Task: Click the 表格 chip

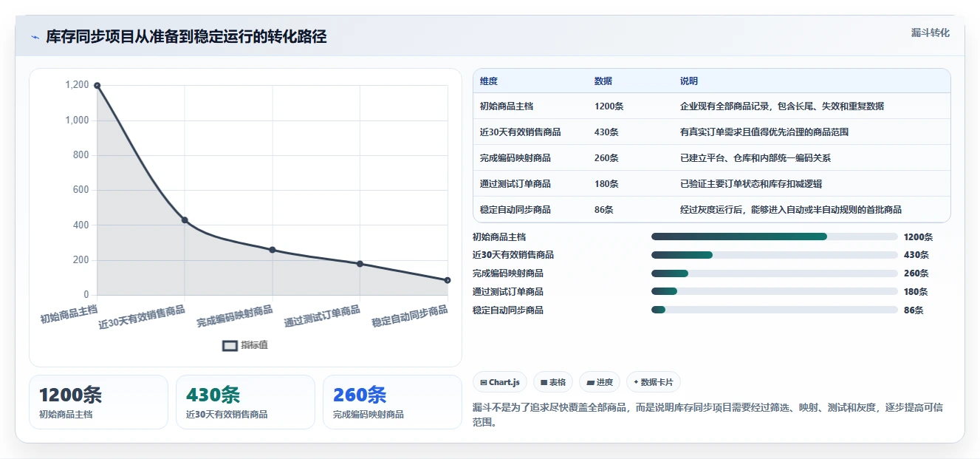Action: [553, 382]
